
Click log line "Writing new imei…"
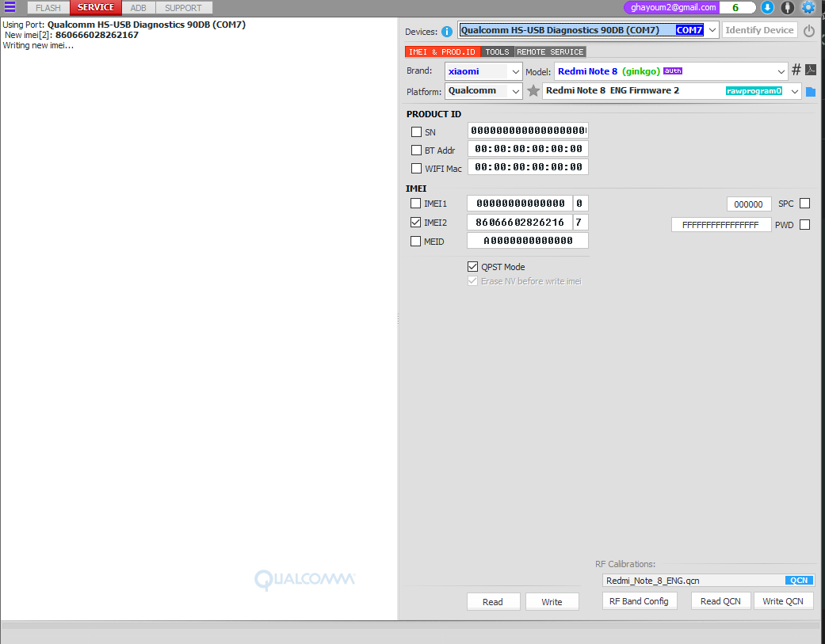click(x=38, y=45)
